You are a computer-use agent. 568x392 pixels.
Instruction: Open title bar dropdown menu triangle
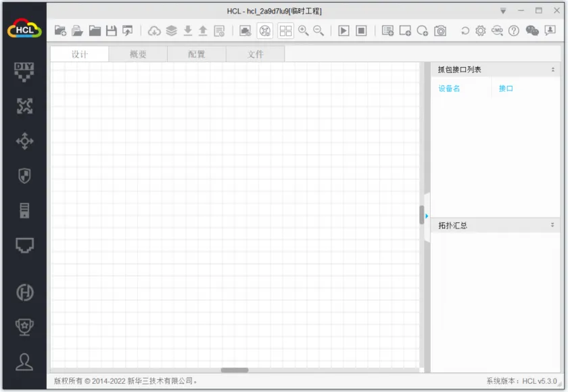pyautogui.click(x=503, y=11)
